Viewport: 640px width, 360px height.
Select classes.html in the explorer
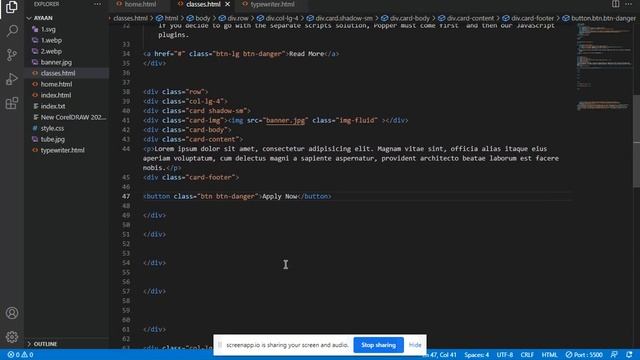pos(58,73)
